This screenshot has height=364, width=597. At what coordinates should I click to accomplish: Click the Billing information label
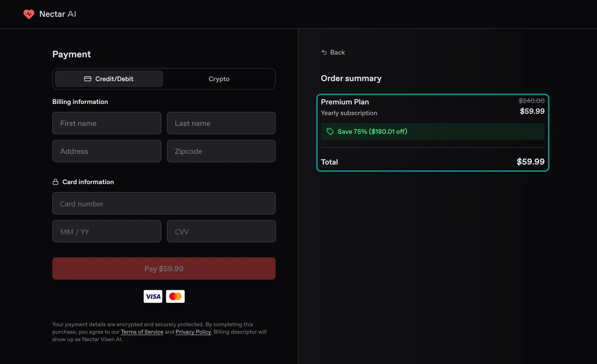click(80, 102)
